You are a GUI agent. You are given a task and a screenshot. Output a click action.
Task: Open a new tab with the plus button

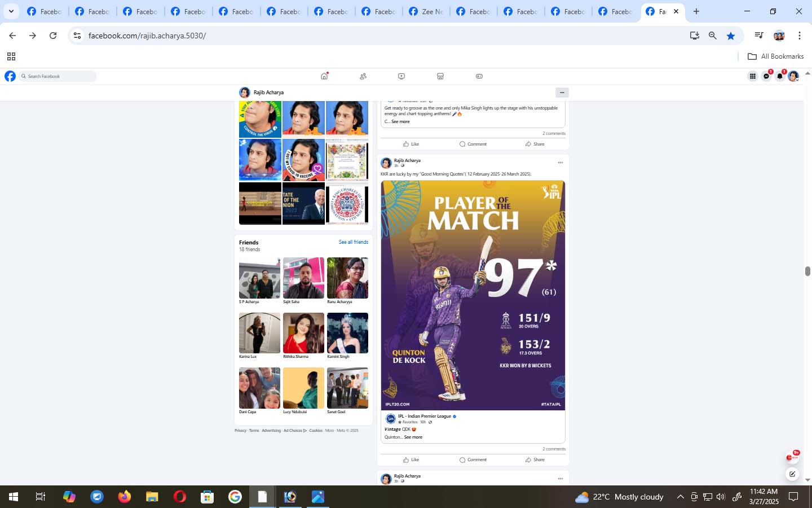pyautogui.click(x=696, y=11)
